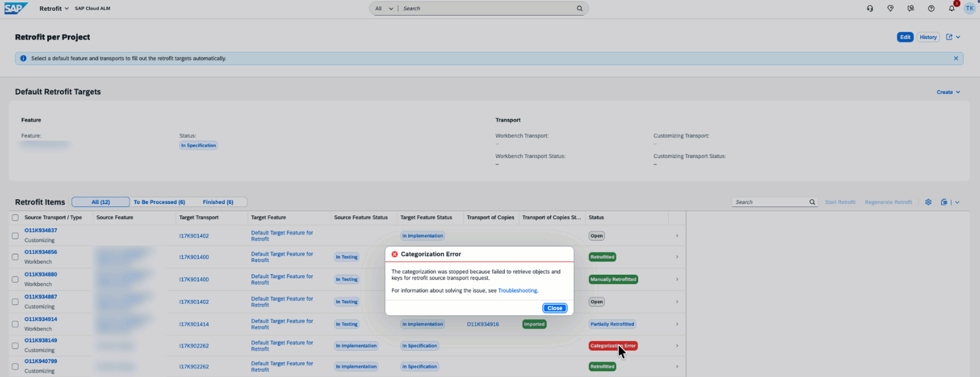Toggle the select-all checkbox in table header

point(15,218)
